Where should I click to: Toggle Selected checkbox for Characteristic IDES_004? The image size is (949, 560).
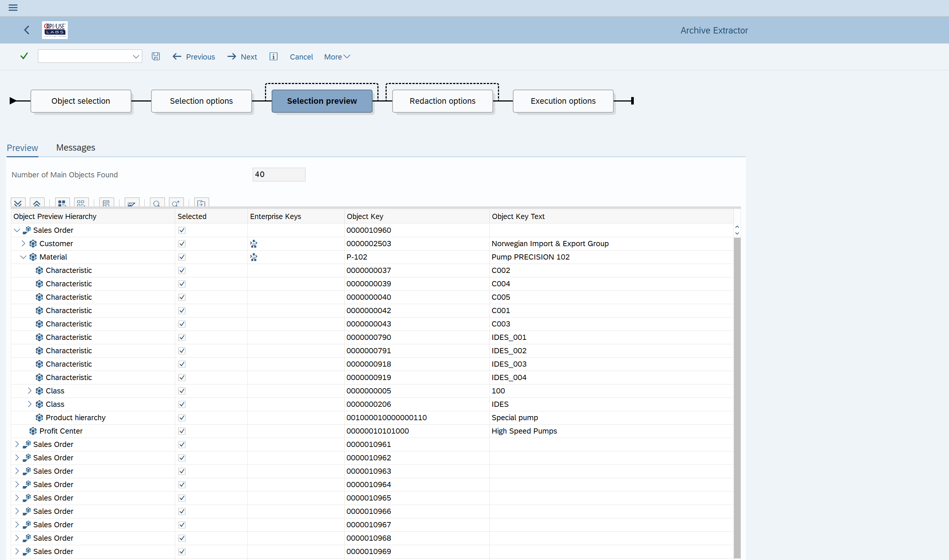(181, 377)
